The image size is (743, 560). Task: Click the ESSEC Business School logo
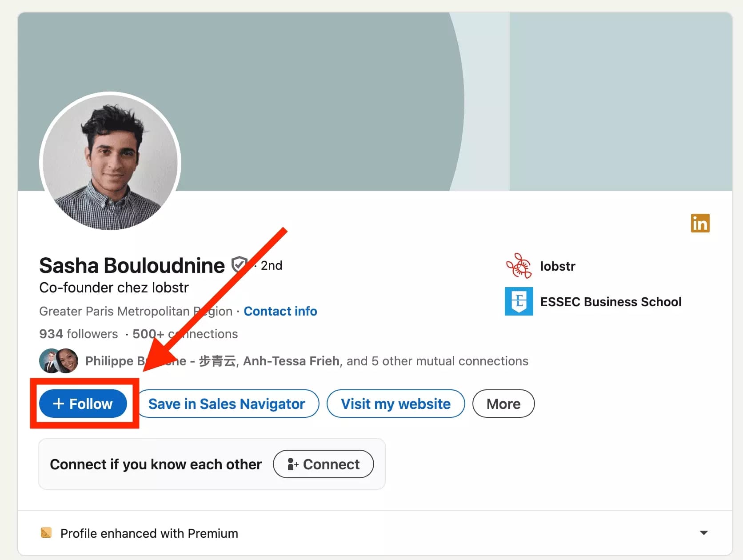point(518,301)
